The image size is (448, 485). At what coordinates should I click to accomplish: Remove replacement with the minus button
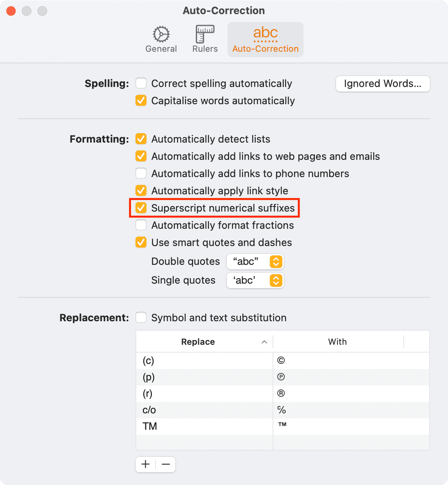coord(166,464)
